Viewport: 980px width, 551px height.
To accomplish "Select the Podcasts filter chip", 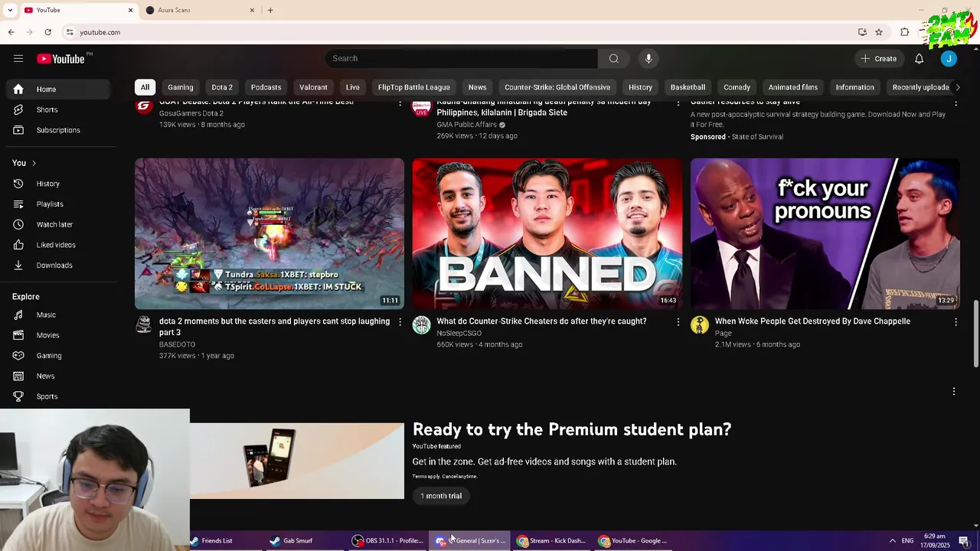I will [266, 87].
